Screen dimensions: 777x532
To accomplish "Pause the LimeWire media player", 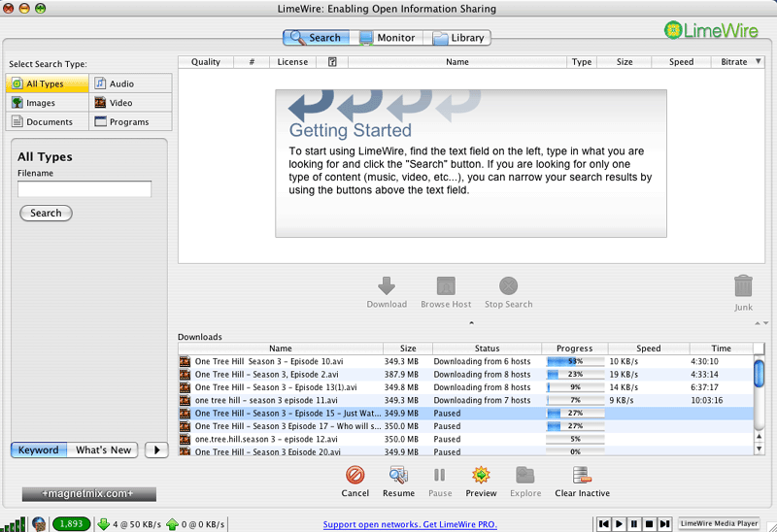I will pyautogui.click(x=634, y=523).
